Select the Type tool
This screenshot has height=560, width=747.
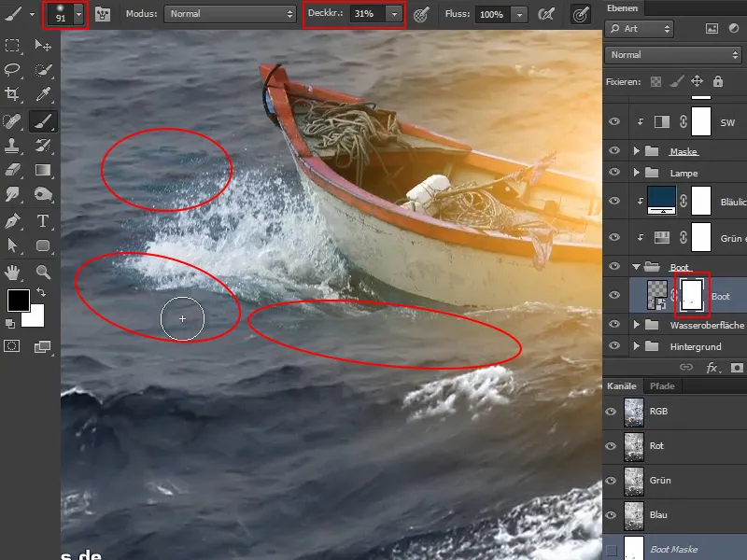point(43,221)
